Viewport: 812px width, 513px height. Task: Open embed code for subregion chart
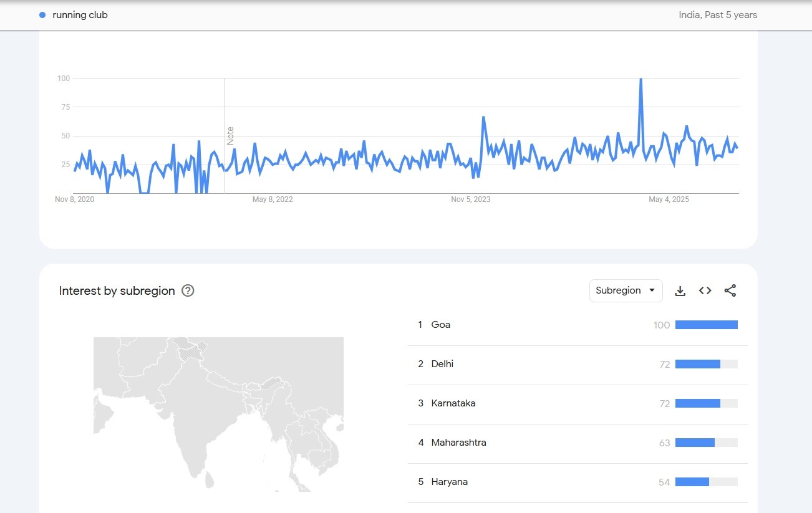705,290
